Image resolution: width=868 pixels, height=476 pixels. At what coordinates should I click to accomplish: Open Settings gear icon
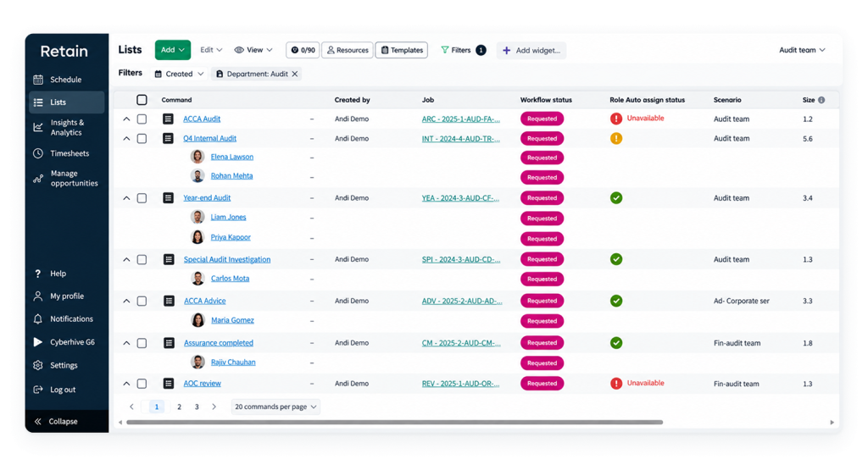coord(37,365)
